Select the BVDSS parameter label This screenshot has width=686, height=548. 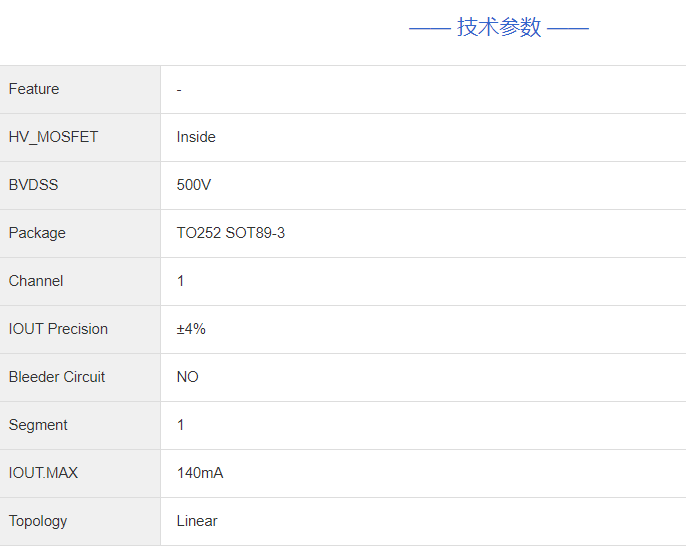coord(35,185)
